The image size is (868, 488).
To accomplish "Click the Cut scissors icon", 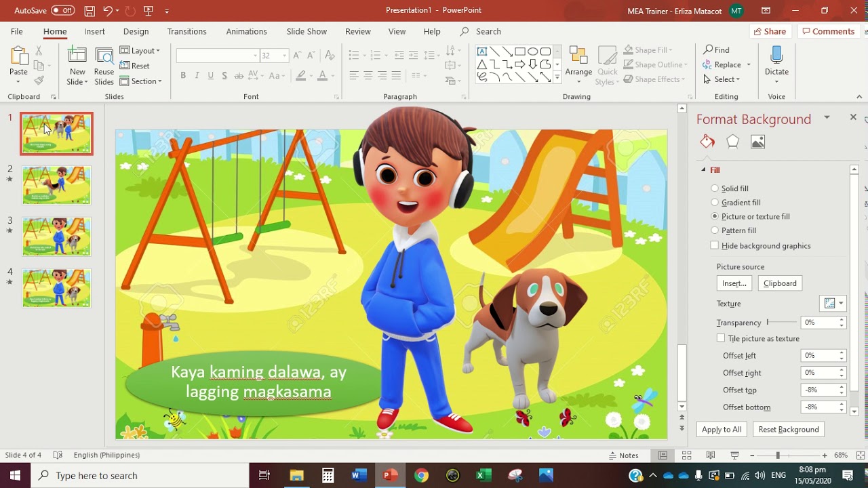I will click(39, 50).
